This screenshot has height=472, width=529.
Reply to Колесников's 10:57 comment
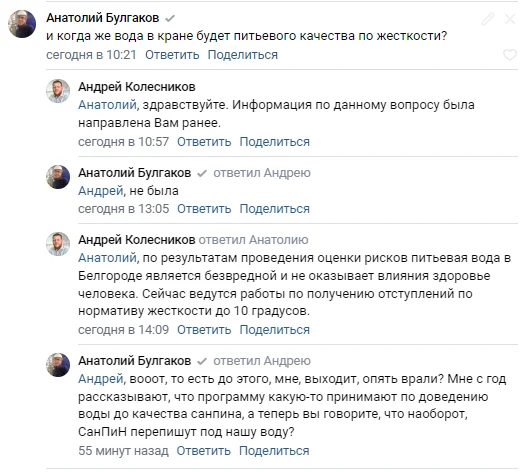[204, 142]
